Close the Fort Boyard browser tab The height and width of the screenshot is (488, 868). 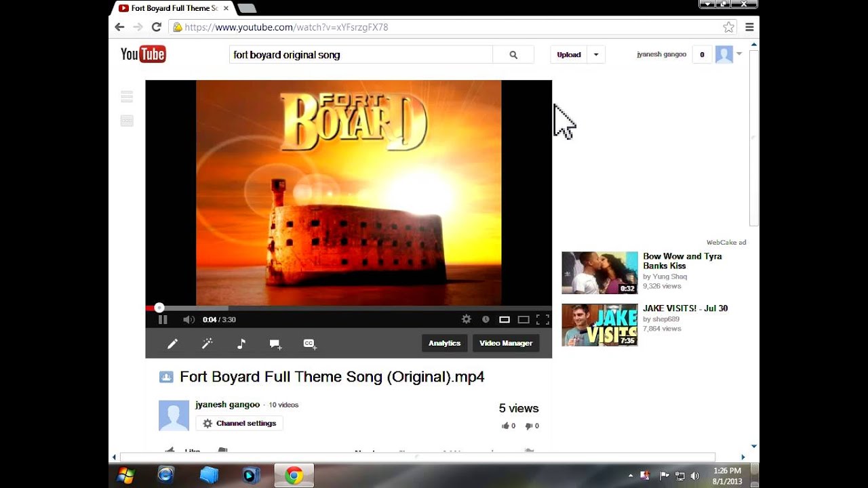226,8
